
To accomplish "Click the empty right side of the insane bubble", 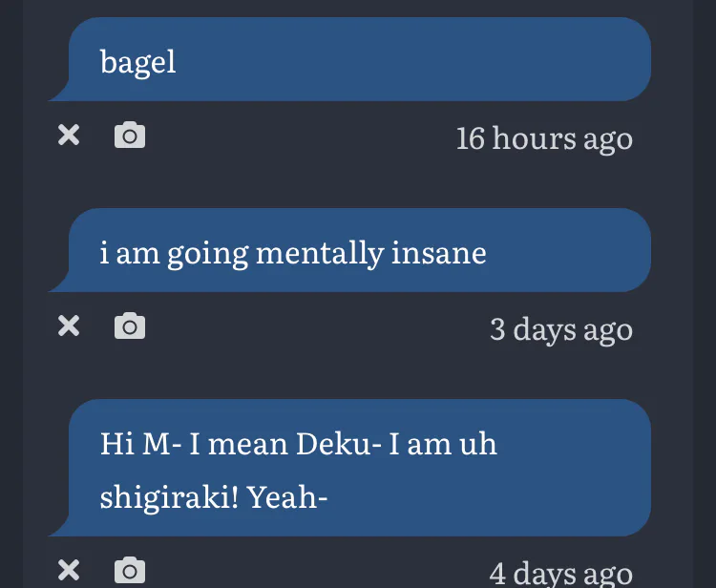I will (573, 252).
